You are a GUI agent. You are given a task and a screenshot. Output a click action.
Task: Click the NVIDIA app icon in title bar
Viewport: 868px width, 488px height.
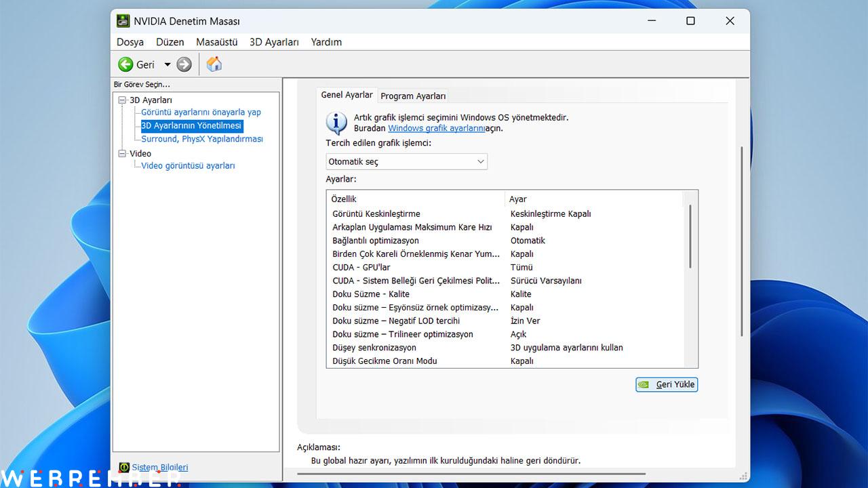click(123, 21)
